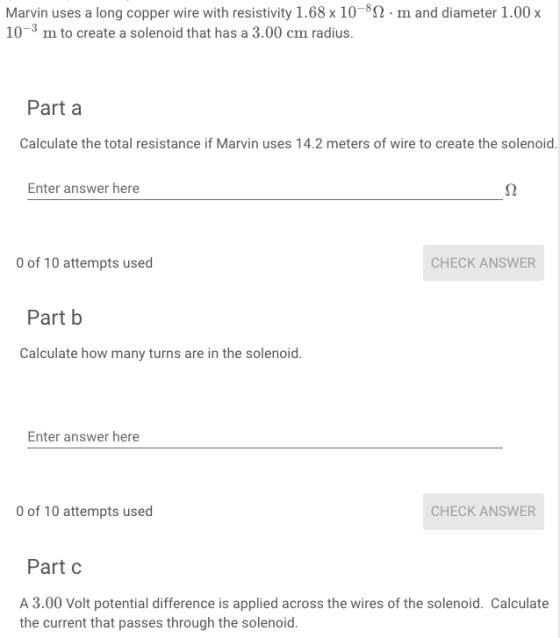Viewport: 560px width, 638px height.
Task: Focus the Part b answer input field
Action: [265, 437]
